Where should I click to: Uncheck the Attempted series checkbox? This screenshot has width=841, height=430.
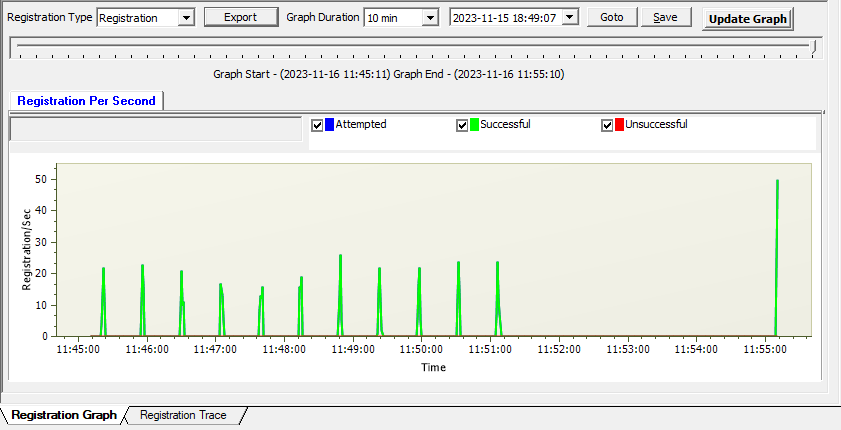317,125
